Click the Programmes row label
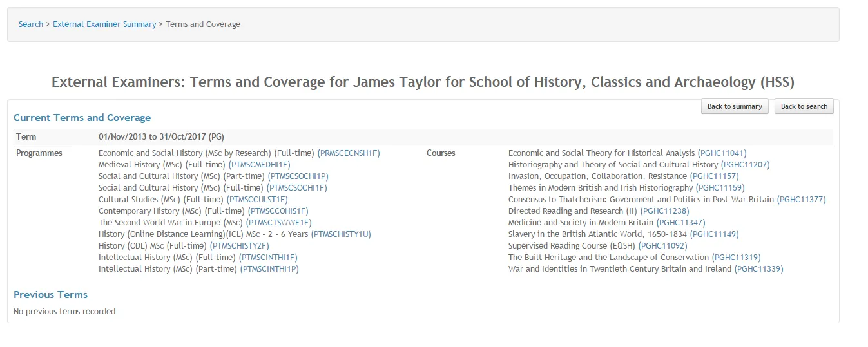This screenshot has width=868, height=347. click(x=39, y=153)
